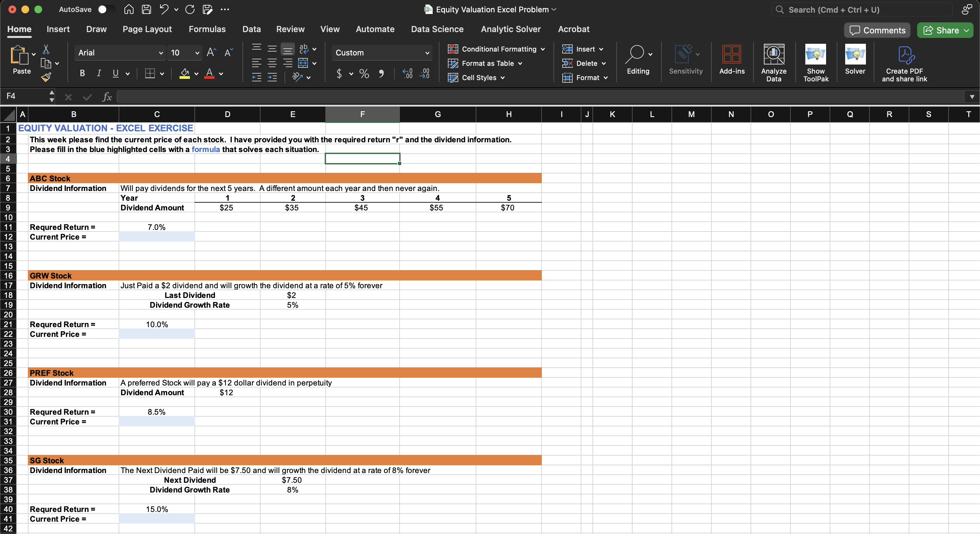Viewport: 980px width, 534px height.
Task: Open the Data Science tab
Action: click(x=437, y=29)
